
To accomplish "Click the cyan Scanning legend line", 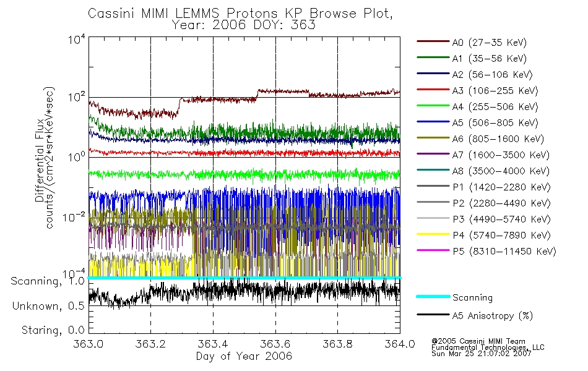I will [x=433, y=296].
